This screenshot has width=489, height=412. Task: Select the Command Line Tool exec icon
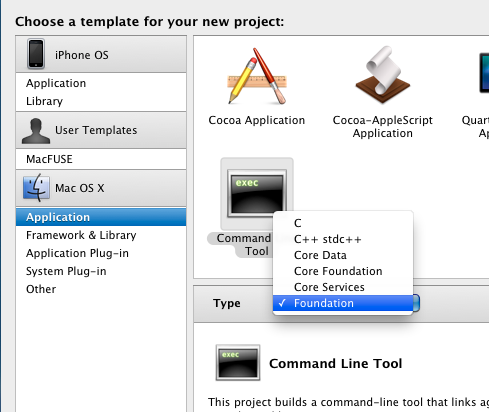[257, 193]
